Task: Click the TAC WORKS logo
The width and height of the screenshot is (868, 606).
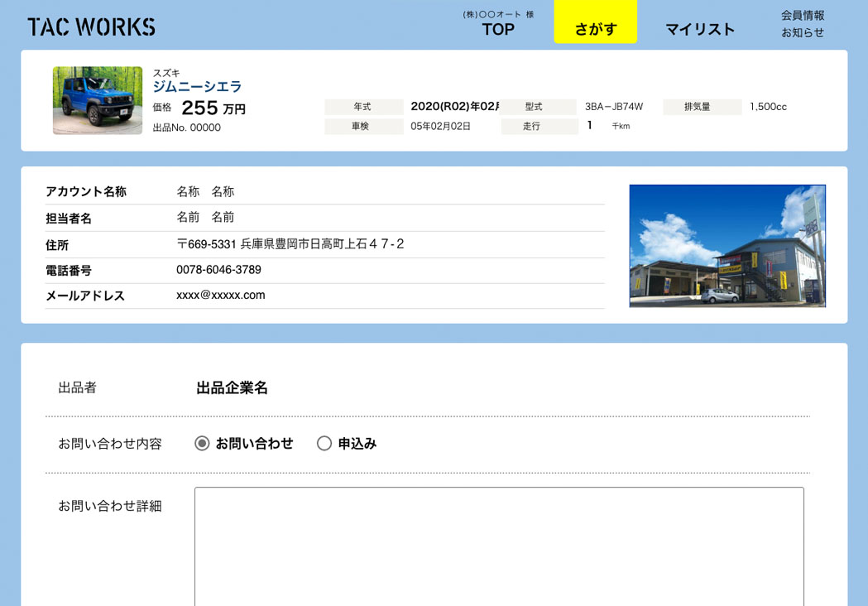Action: pyautogui.click(x=91, y=26)
